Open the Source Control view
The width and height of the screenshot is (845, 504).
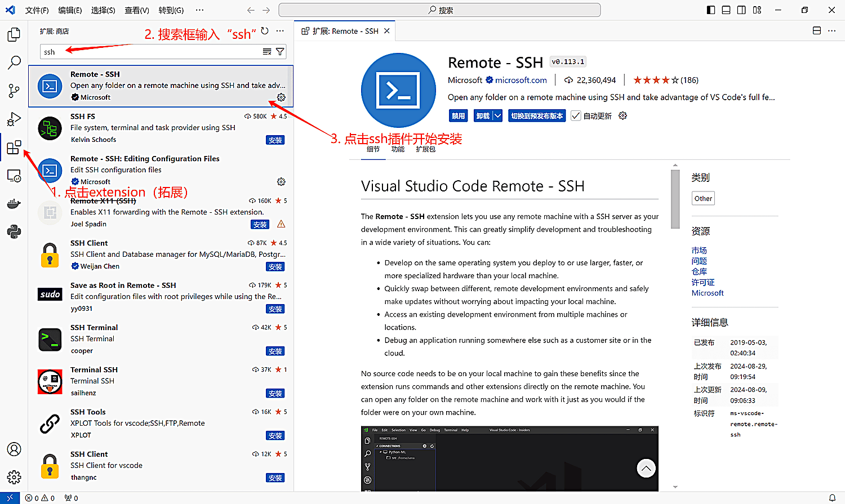pyautogui.click(x=14, y=90)
